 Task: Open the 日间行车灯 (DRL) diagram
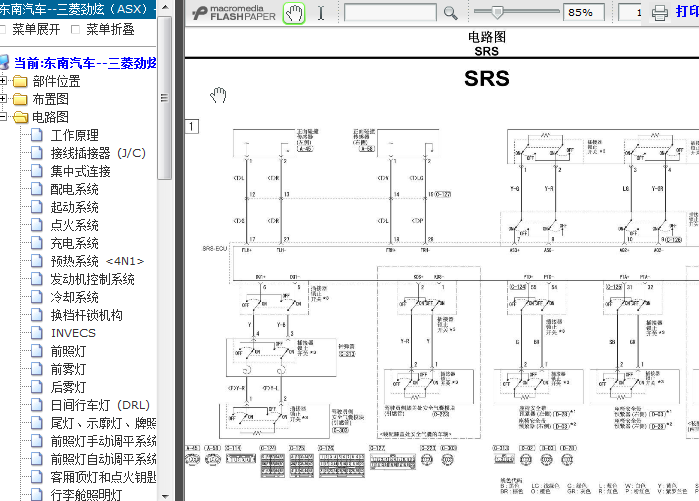pyautogui.click(x=100, y=405)
